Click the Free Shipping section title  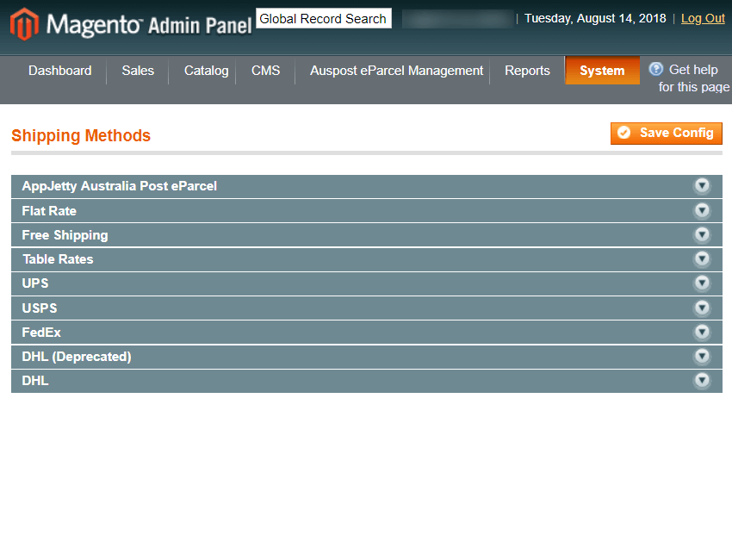click(x=65, y=235)
